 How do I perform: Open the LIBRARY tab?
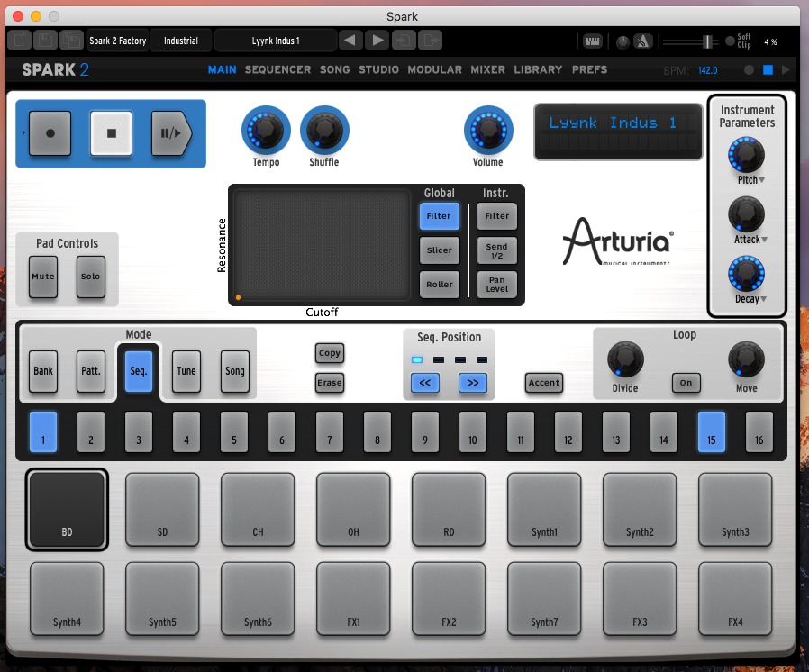click(x=538, y=69)
